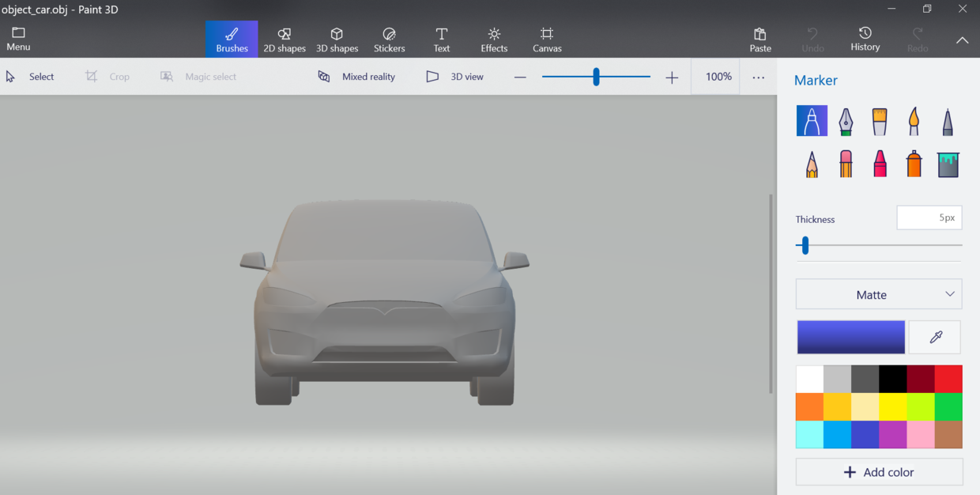
Task: Open the Effects tab
Action: click(494, 39)
